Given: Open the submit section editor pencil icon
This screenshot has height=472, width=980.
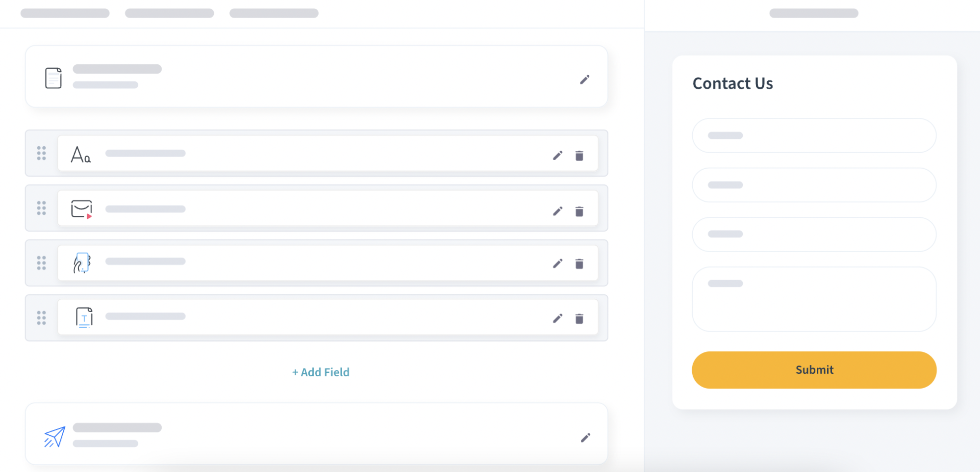Looking at the screenshot, I should (586, 437).
